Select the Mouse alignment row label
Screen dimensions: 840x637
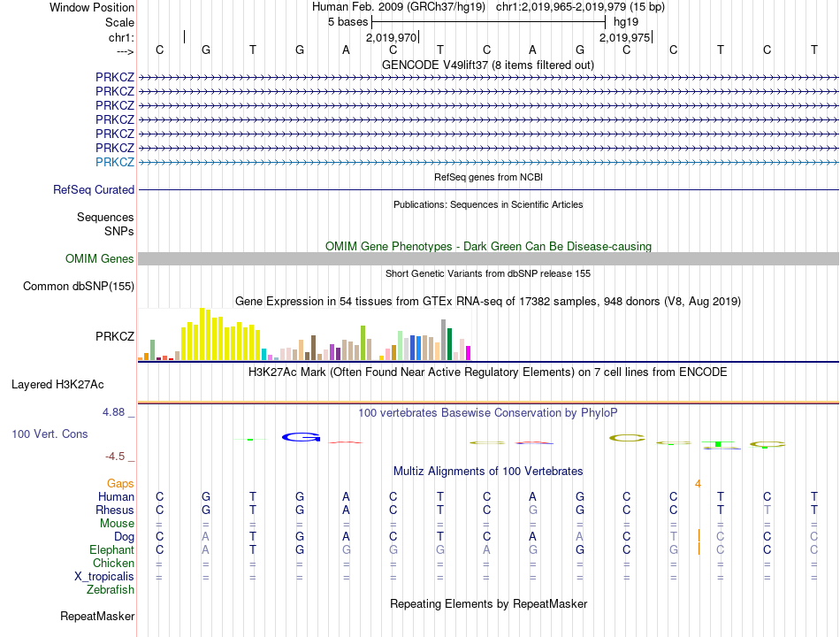coord(117,524)
